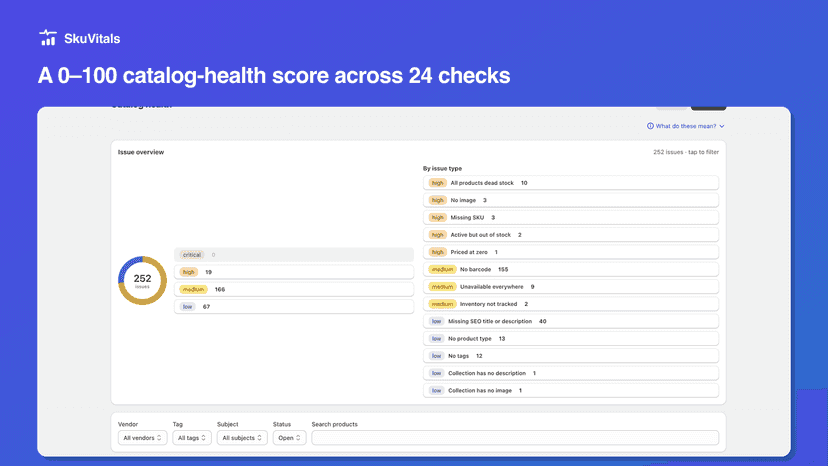Image resolution: width=828 pixels, height=466 pixels.
Task: Open the Status dropdown showing Open
Action: pyautogui.click(x=289, y=438)
